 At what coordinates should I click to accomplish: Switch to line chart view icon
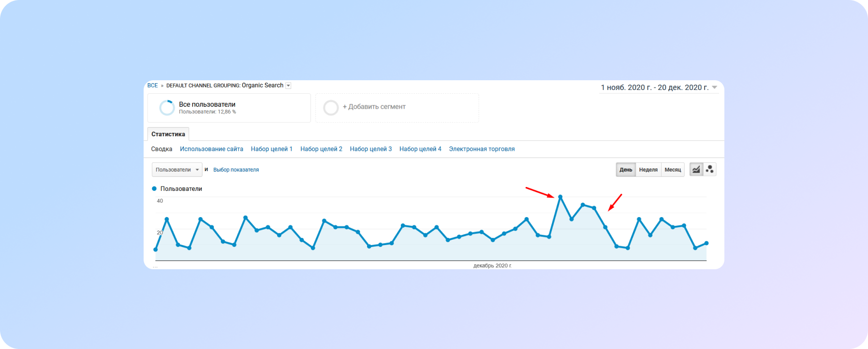[696, 170]
